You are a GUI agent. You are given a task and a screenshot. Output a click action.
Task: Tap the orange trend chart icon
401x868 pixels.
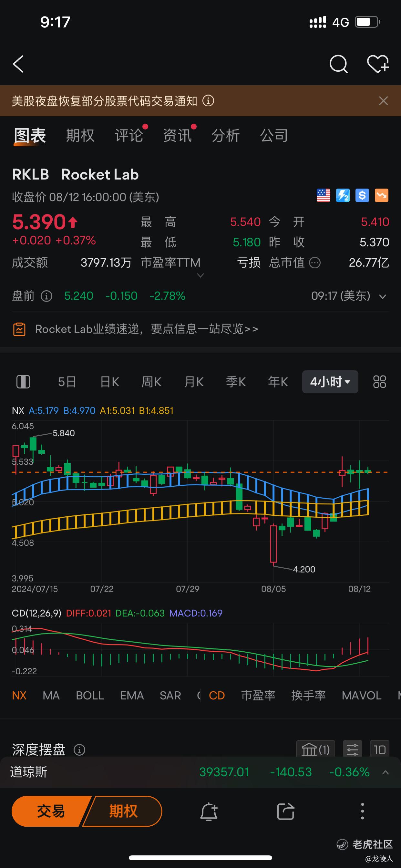(381, 195)
